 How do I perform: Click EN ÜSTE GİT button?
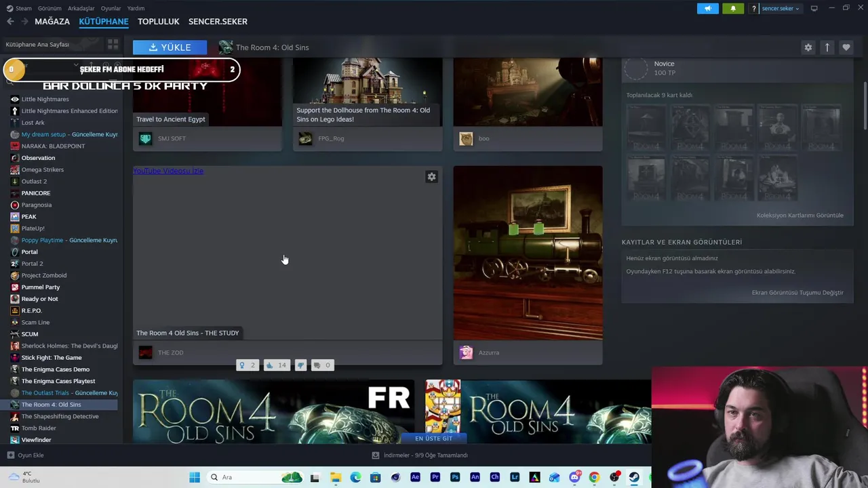tap(433, 439)
